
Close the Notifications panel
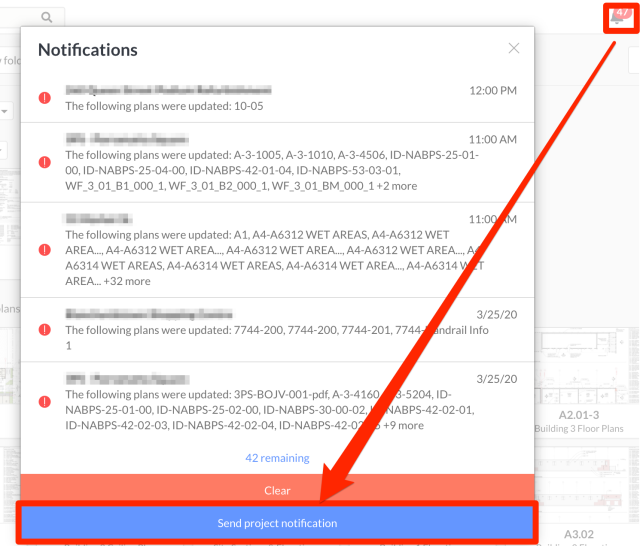click(x=513, y=48)
